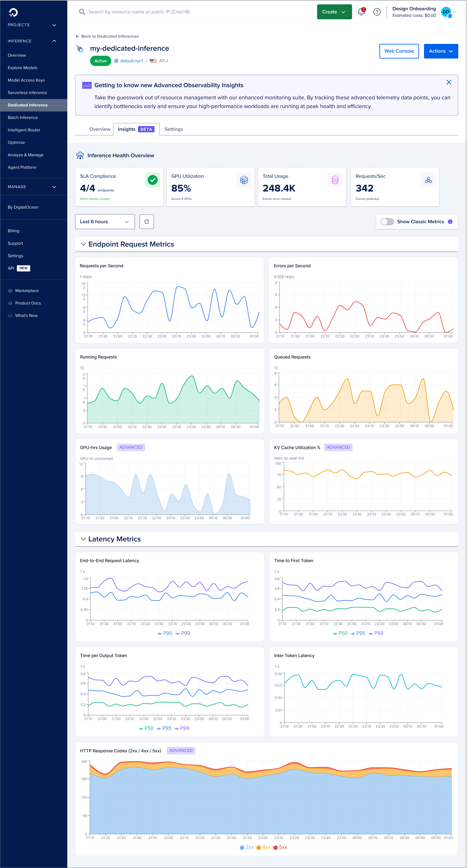
Task: Click the Marketplace sidebar icon
Action: point(11,291)
